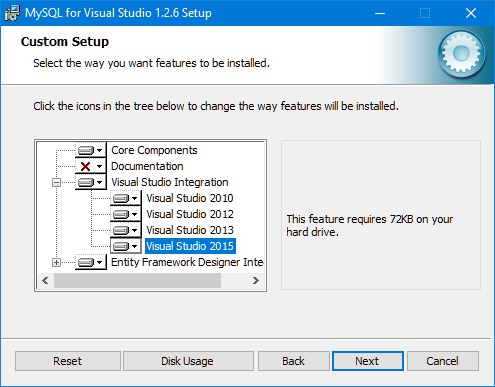The width and height of the screenshot is (495, 387).
Task: Select the Visual Studio Integration label
Action: pos(170,182)
